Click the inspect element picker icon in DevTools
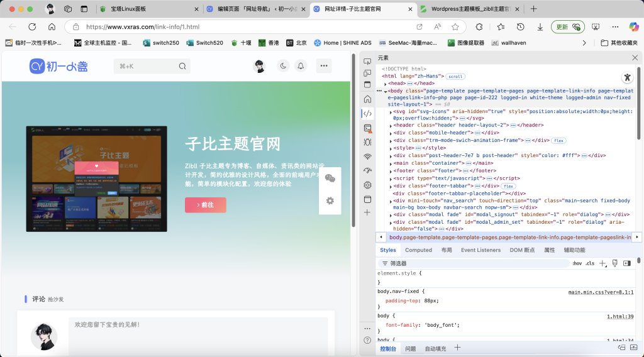This screenshot has width=644, height=357. [368, 62]
